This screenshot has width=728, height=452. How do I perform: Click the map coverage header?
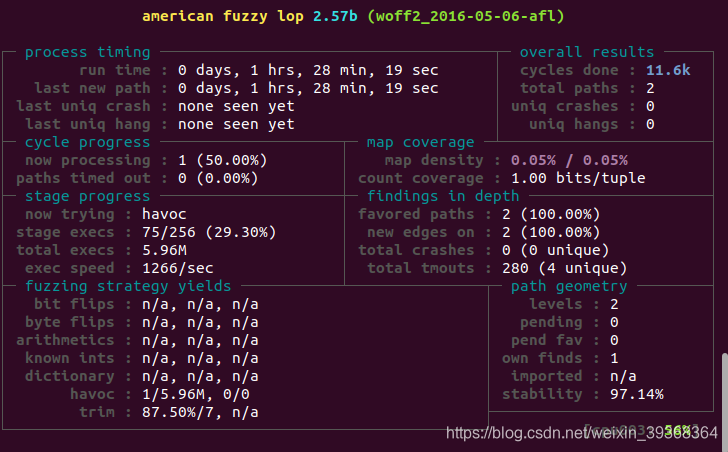(x=421, y=142)
